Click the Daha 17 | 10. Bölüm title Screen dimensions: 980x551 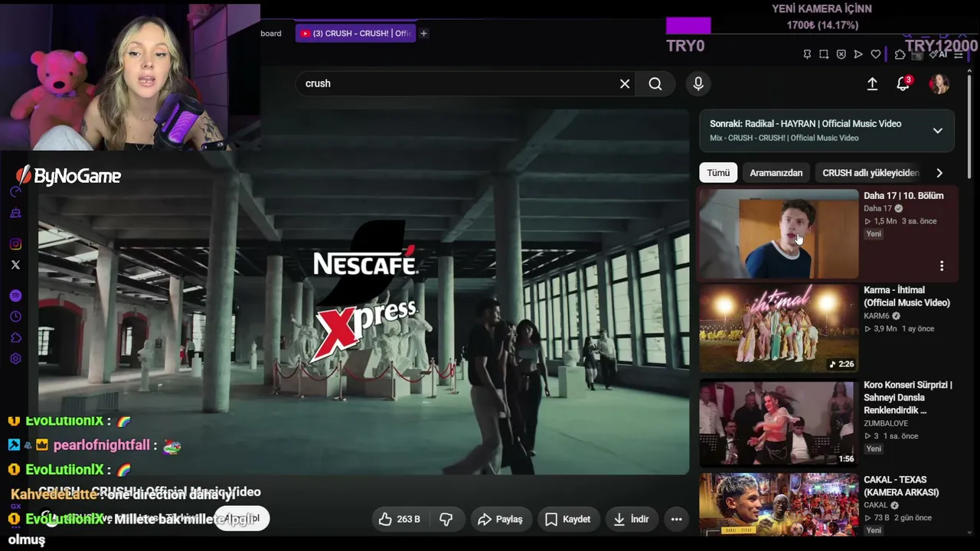pyautogui.click(x=903, y=196)
